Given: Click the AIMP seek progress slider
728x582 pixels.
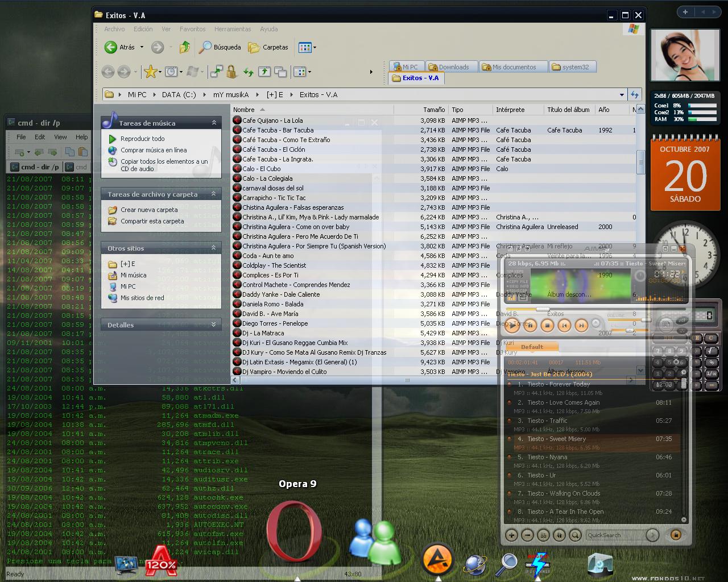Looking at the screenshot, I should [x=595, y=309].
